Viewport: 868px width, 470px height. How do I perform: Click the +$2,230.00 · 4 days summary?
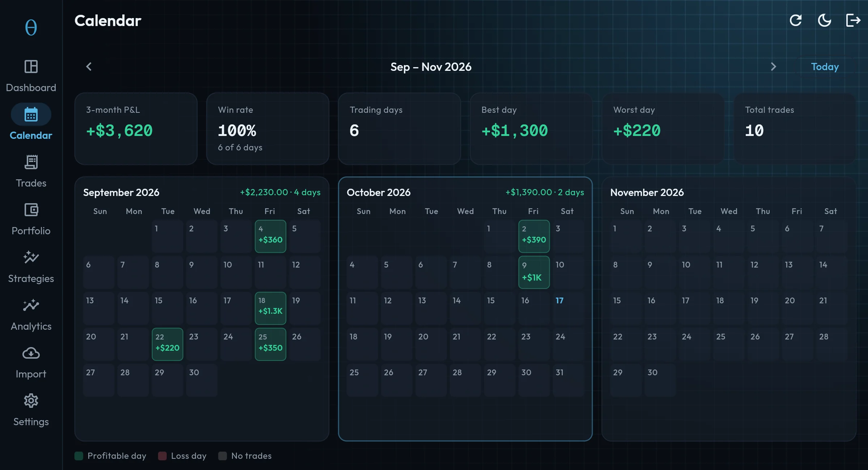(280, 192)
